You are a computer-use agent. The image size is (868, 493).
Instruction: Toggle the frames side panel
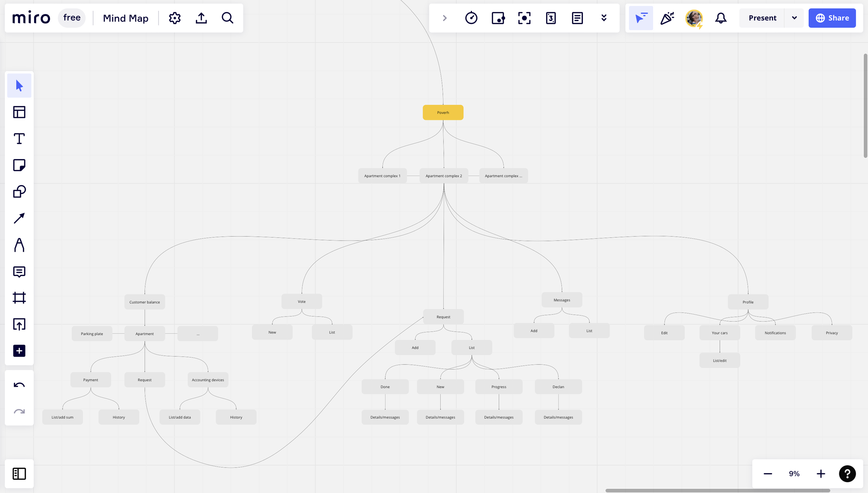[x=19, y=474]
